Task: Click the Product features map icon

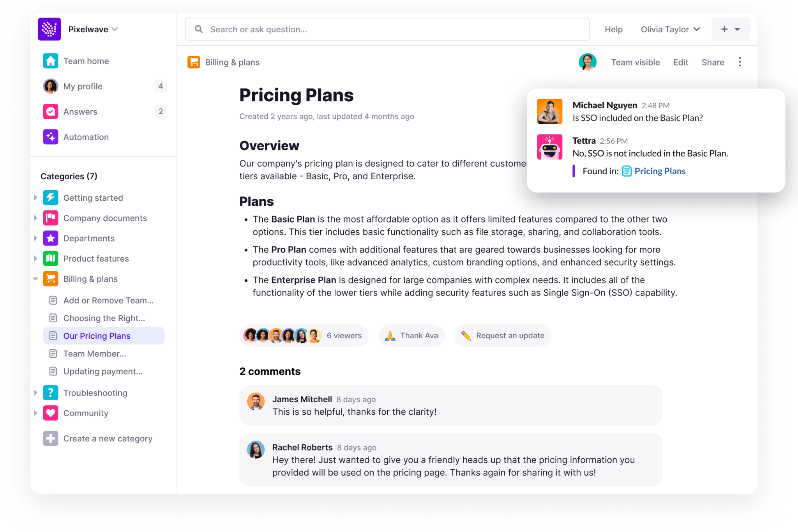Action: [x=51, y=258]
